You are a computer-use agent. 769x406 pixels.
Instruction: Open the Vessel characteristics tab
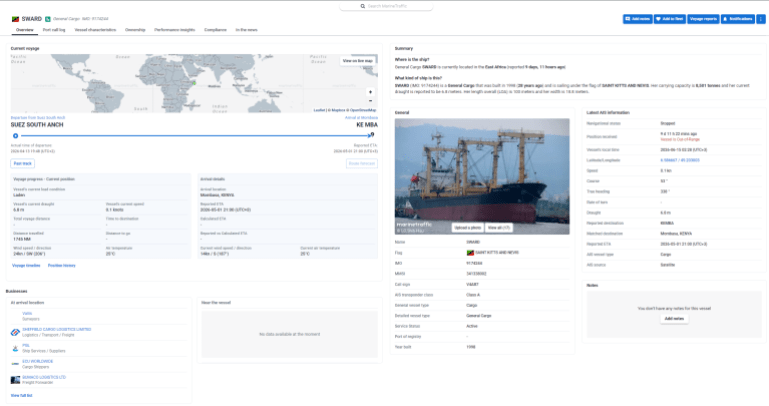[x=95, y=30]
